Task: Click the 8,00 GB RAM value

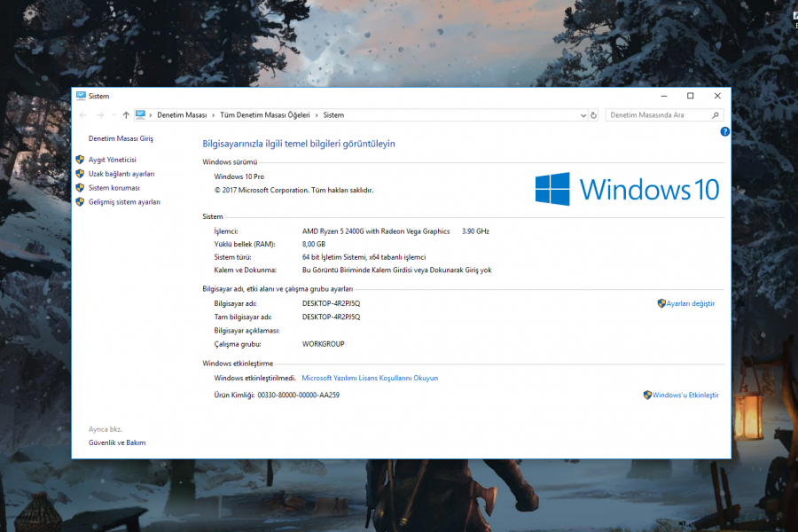Action: 314,245
